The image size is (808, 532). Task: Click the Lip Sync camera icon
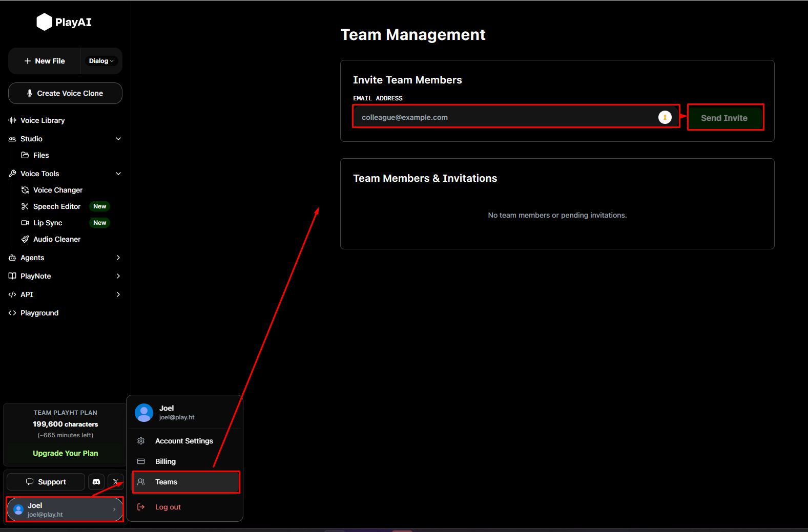coord(25,223)
